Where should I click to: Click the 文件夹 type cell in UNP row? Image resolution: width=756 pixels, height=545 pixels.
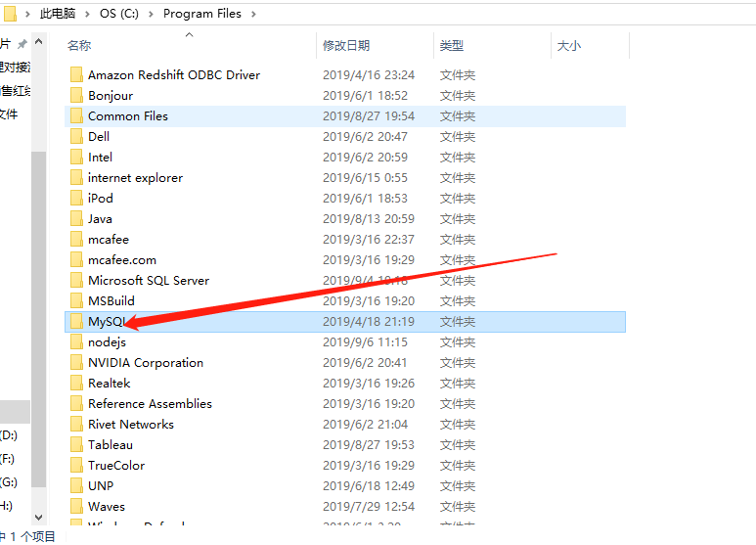(458, 486)
